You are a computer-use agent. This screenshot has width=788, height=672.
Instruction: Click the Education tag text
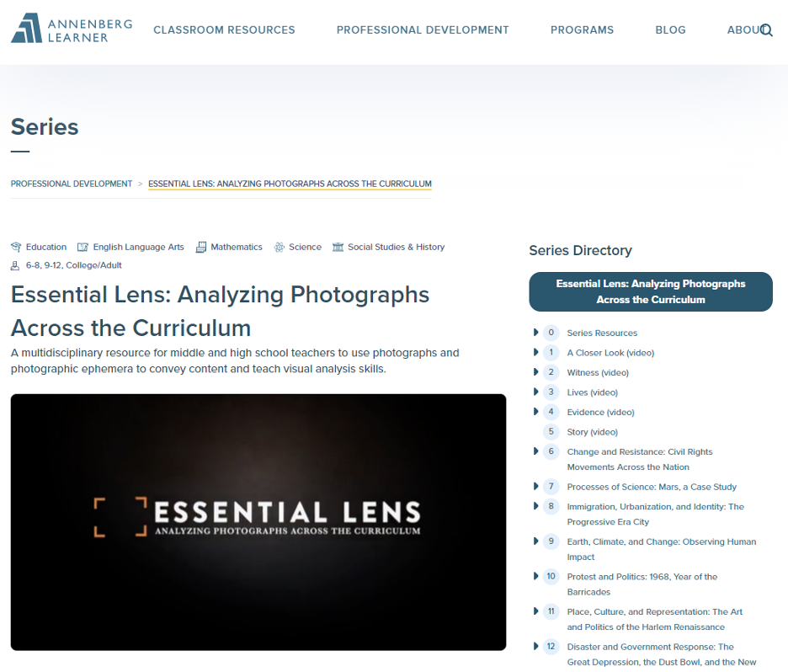click(x=46, y=248)
